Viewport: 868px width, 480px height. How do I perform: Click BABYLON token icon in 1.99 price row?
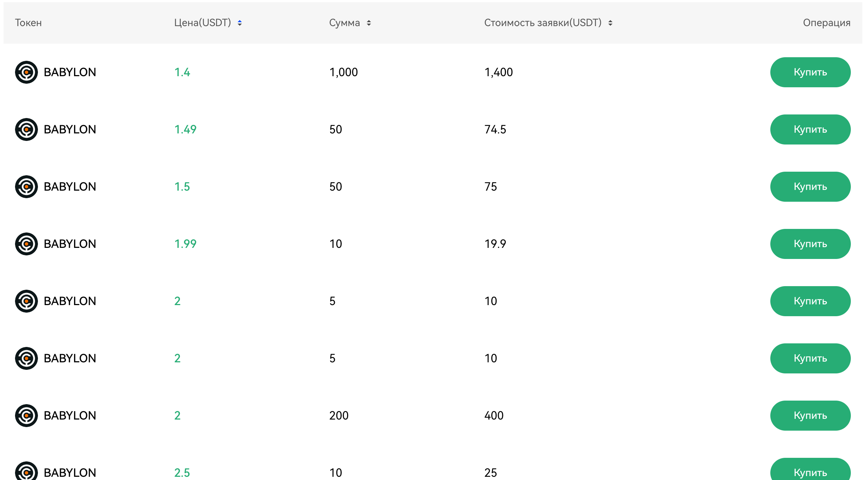tap(26, 244)
